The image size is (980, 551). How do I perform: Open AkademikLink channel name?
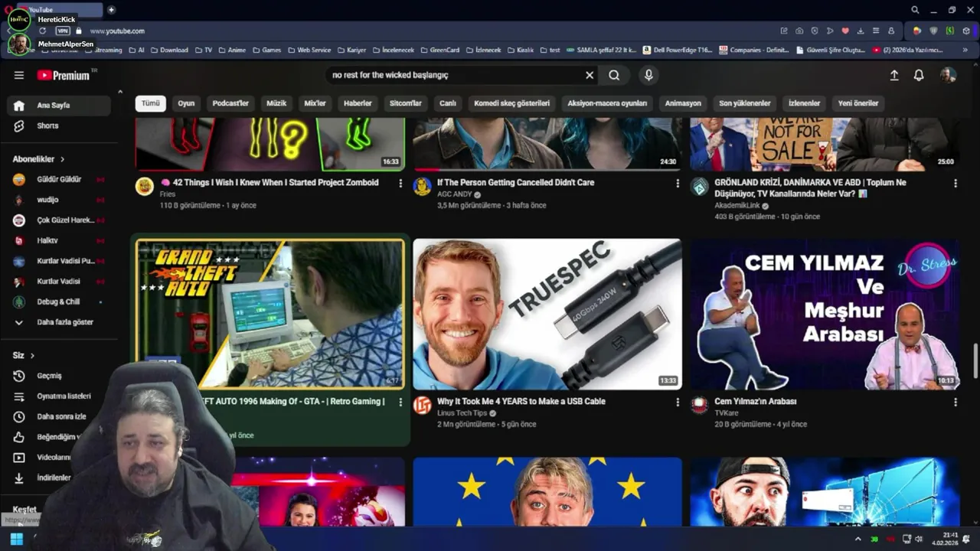point(737,206)
